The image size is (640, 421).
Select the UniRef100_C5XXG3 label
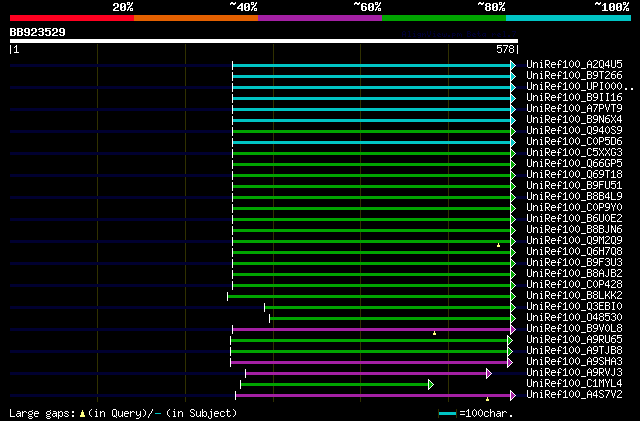click(x=574, y=152)
